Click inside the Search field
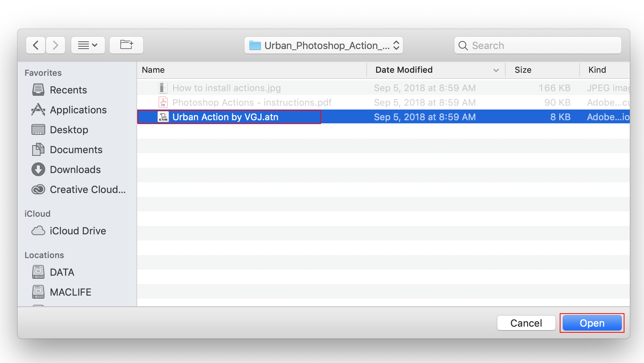This screenshot has width=644, height=363. tap(536, 45)
